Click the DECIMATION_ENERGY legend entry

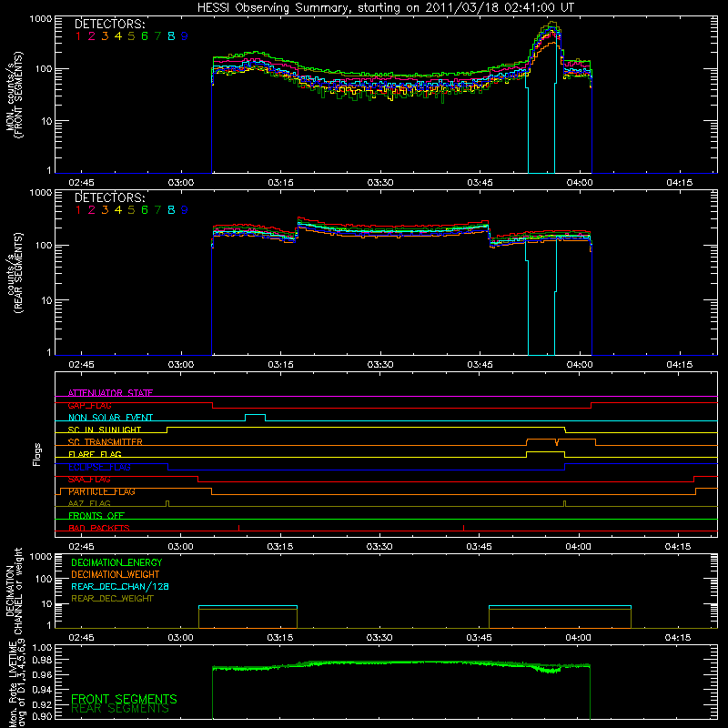click(116, 562)
